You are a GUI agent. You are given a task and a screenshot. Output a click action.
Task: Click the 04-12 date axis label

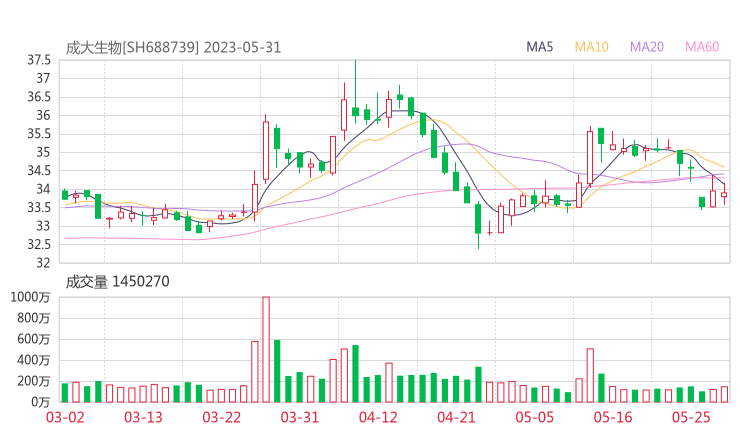(x=378, y=417)
